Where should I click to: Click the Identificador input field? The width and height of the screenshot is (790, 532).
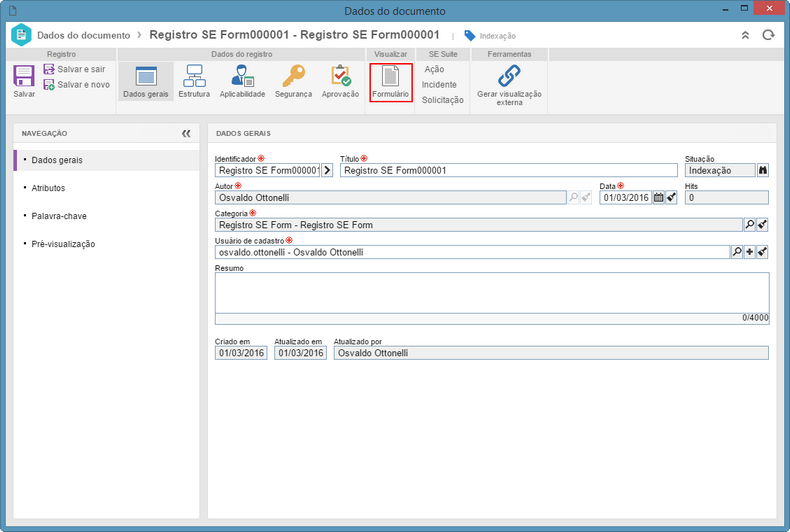[x=268, y=170]
